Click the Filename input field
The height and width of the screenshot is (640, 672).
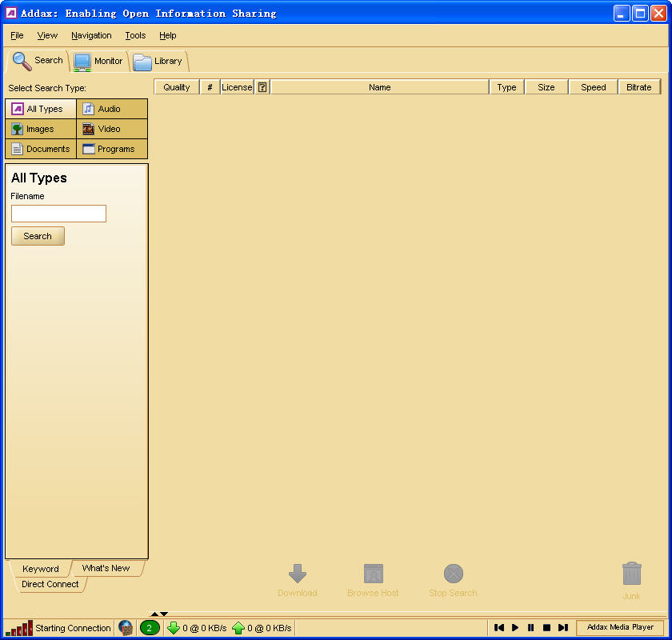[58, 214]
